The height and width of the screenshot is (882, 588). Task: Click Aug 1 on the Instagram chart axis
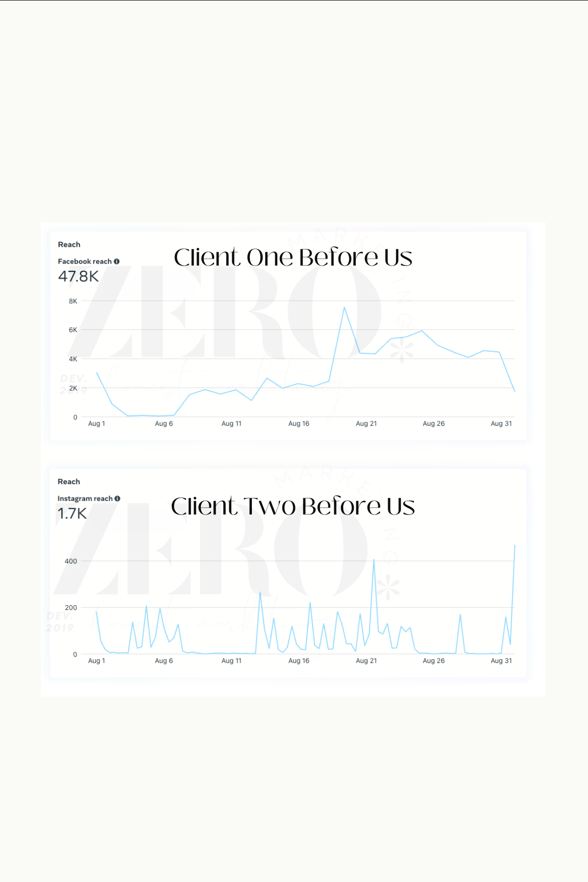click(x=97, y=661)
